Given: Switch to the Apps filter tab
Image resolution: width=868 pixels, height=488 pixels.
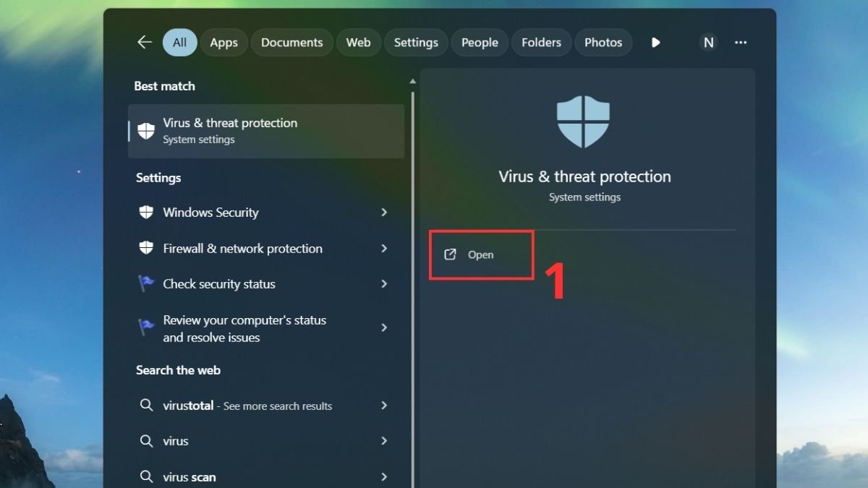Looking at the screenshot, I should click(x=224, y=42).
